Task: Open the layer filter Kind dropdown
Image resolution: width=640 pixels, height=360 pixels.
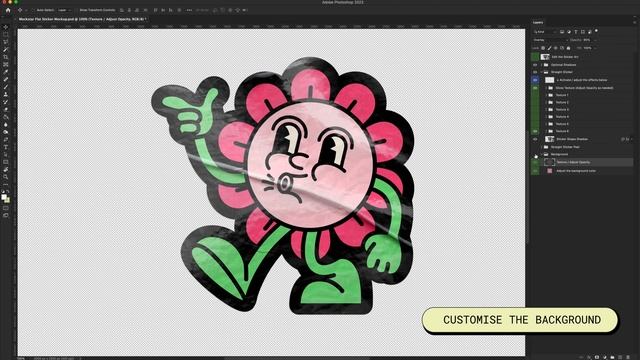Action: point(545,32)
